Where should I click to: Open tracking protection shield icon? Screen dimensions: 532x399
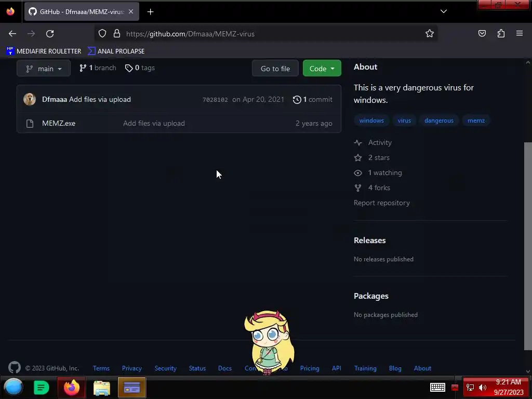[102, 34]
